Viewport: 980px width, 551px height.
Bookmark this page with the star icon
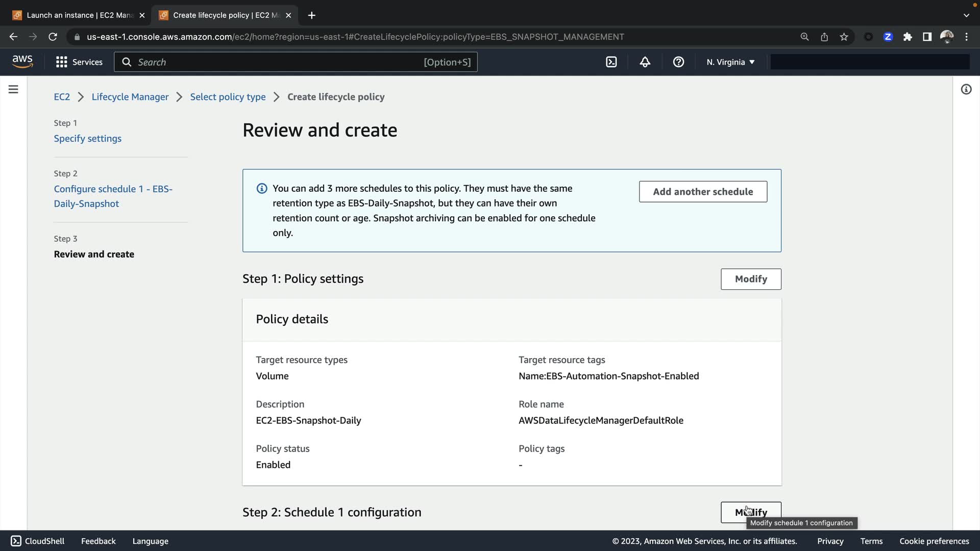pyautogui.click(x=844, y=37)
